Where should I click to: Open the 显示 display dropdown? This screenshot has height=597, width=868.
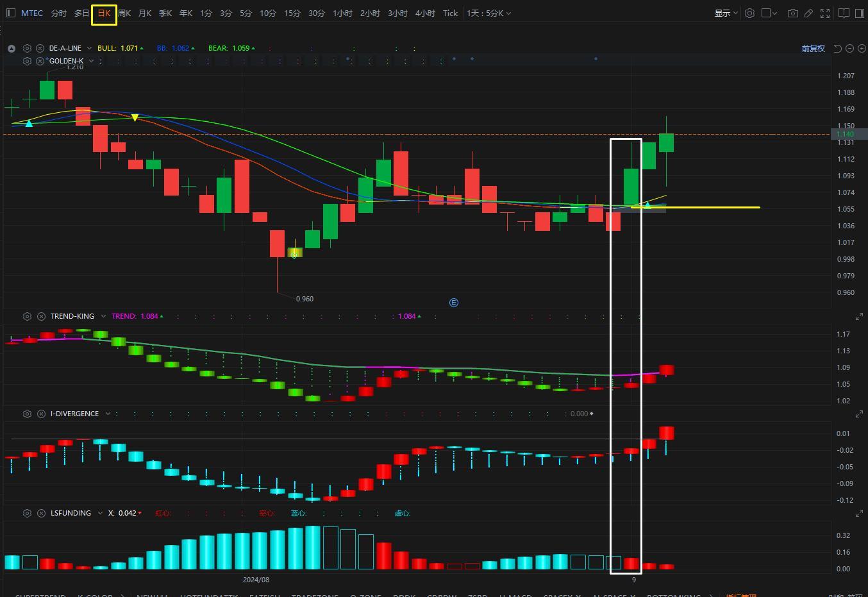(726, 13)
